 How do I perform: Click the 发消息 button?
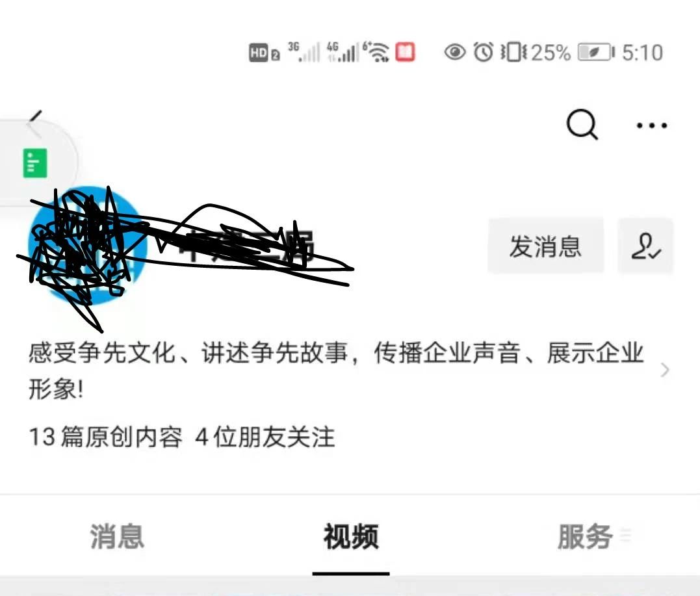[545, 246]
